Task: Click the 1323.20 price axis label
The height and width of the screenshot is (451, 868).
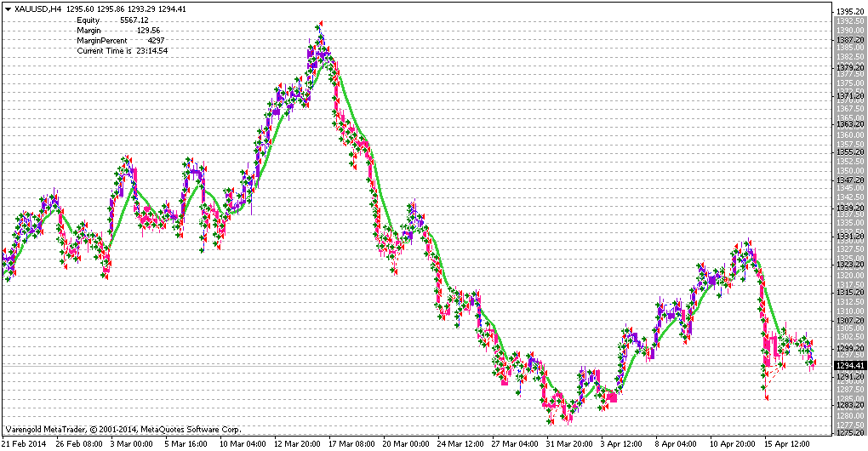Action: pos(850,265)
